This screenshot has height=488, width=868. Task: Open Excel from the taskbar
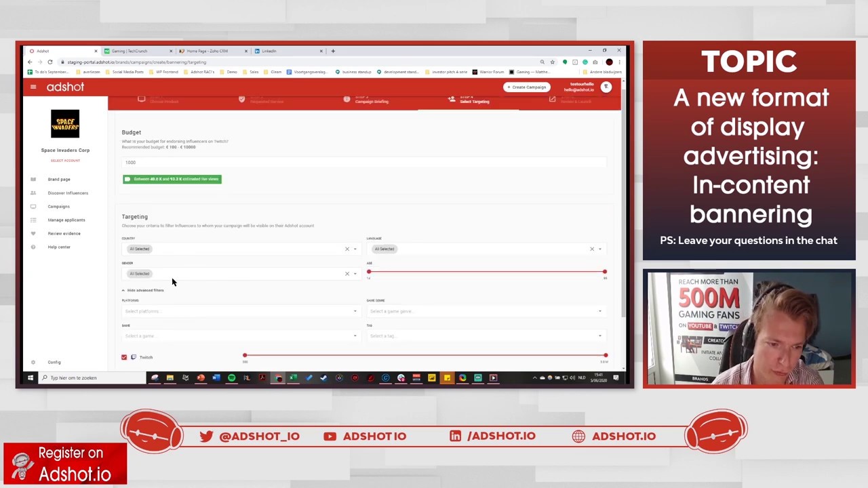(293, 378)
